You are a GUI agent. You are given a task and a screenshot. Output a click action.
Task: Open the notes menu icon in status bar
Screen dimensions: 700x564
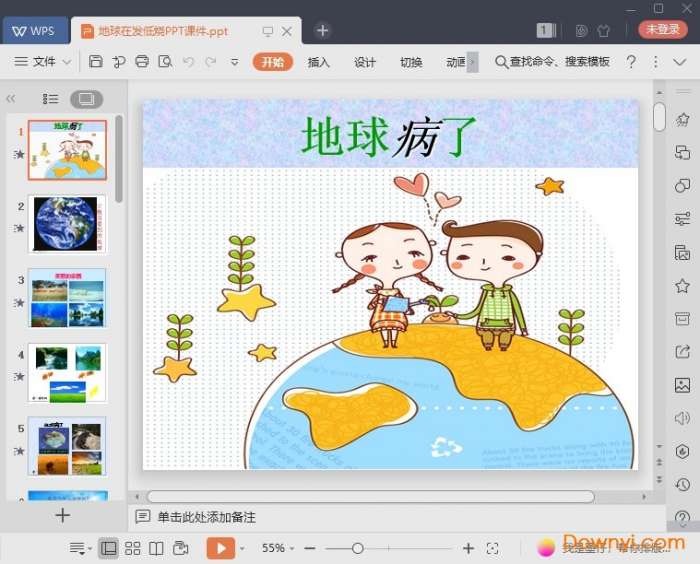[80, 548]
